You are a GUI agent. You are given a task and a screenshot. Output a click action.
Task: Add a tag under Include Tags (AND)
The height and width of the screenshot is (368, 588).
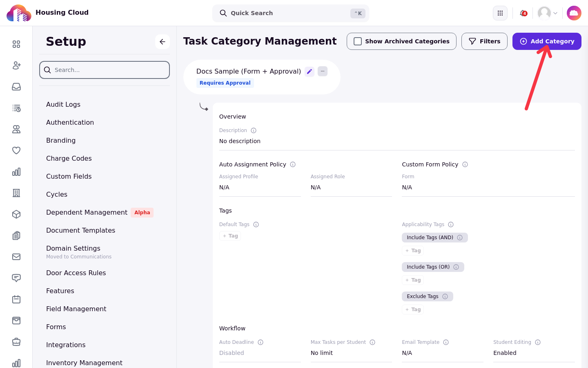pyautogui.click(x=413, y=251)
